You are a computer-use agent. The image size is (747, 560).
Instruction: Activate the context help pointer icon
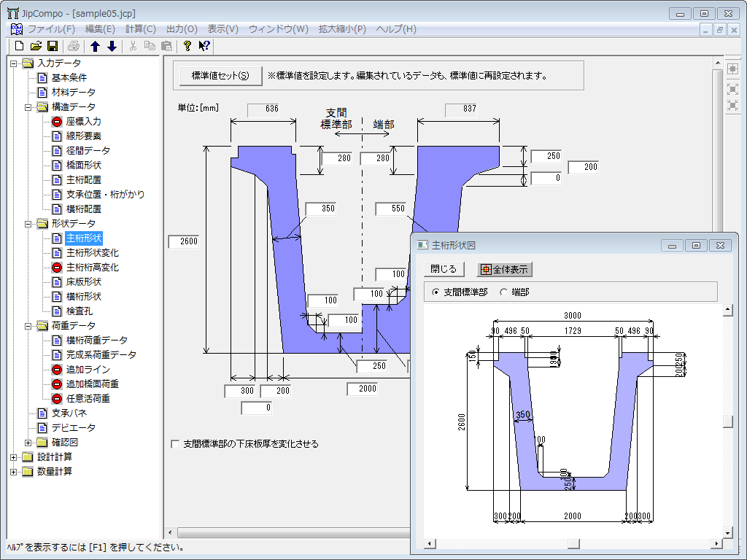204,46
